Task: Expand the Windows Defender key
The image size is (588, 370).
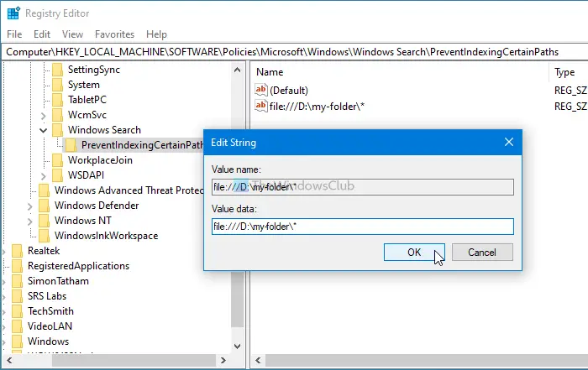Action: pos(29,206)
